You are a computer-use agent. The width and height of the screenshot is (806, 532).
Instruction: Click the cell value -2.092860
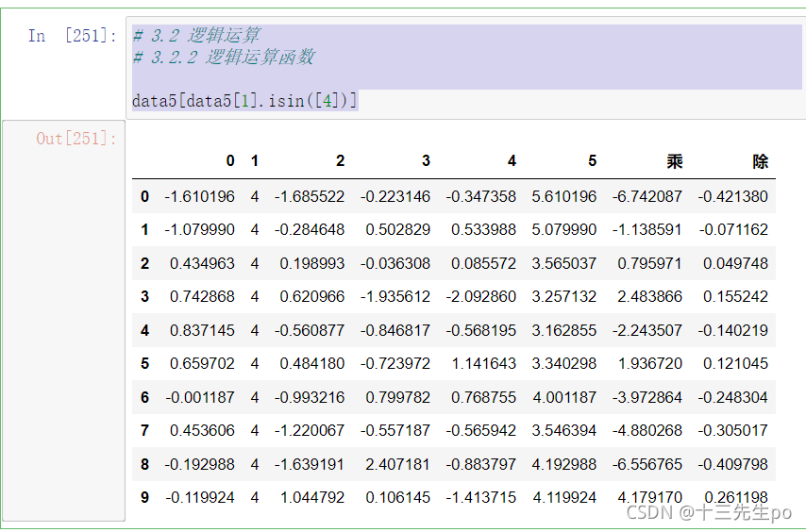(x=481, y=296)
